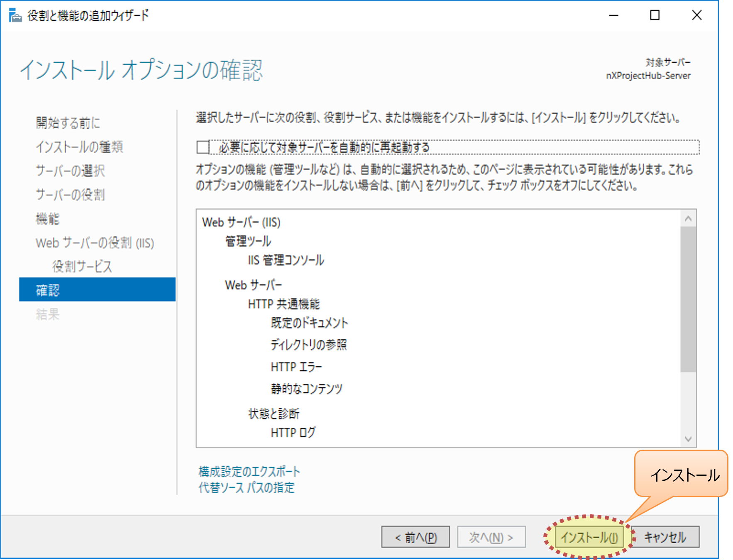733x560 pixels.
Task: Select the Web サーバー (IIS) root entry
Action: pyautogui.click(x=241, y=222)
